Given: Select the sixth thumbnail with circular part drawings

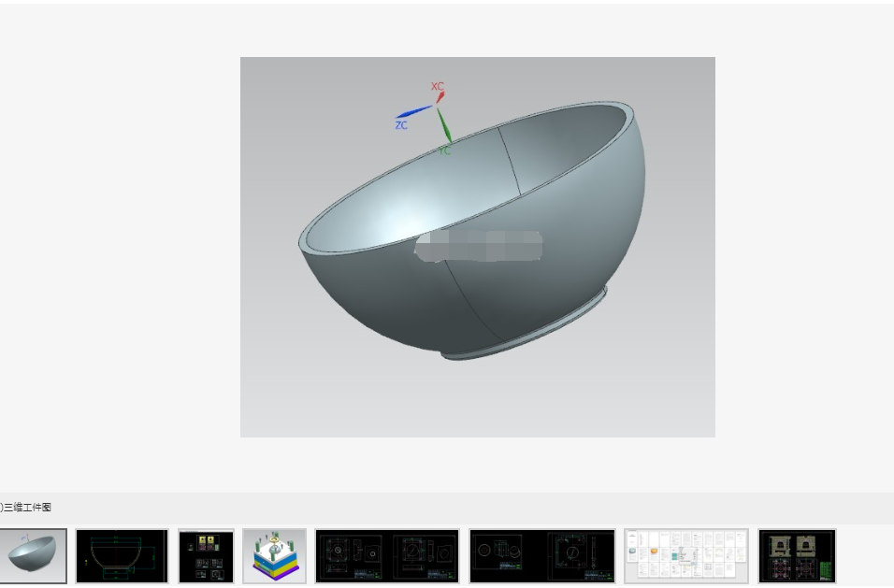Looking at the screenshot, I should click(542, 556).
